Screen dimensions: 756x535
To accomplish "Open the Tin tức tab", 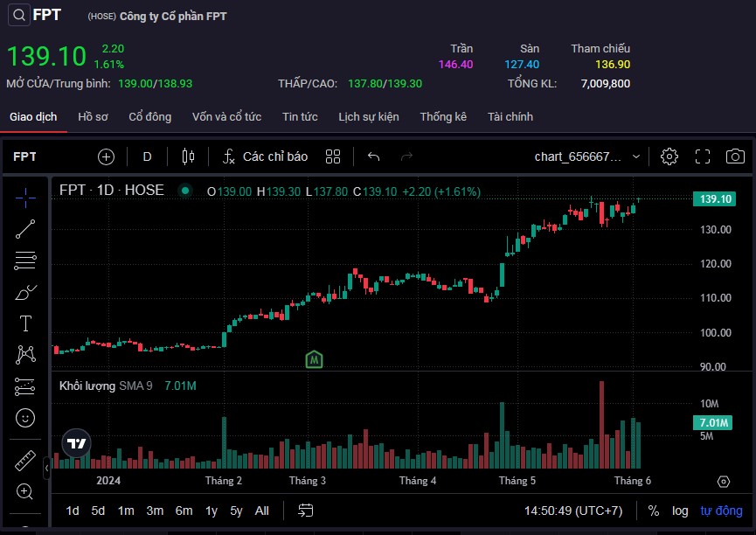I will coord(300,116).
